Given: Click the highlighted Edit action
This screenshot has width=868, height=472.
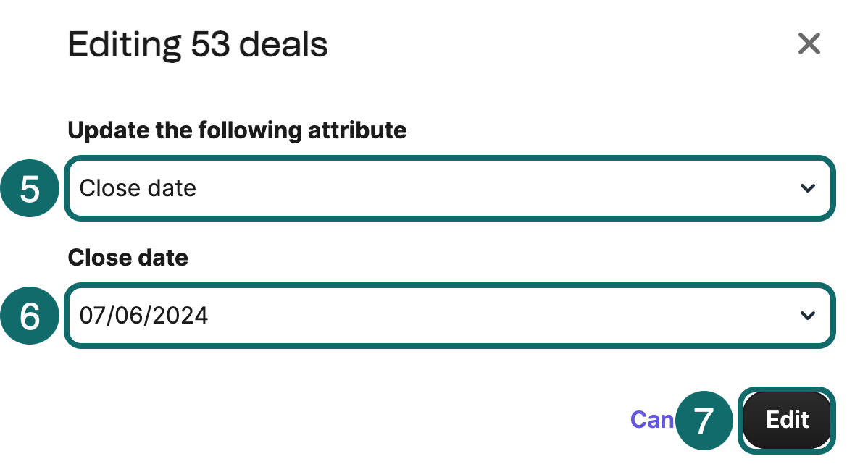Looking at the screenshot, I should pos(787,420).
